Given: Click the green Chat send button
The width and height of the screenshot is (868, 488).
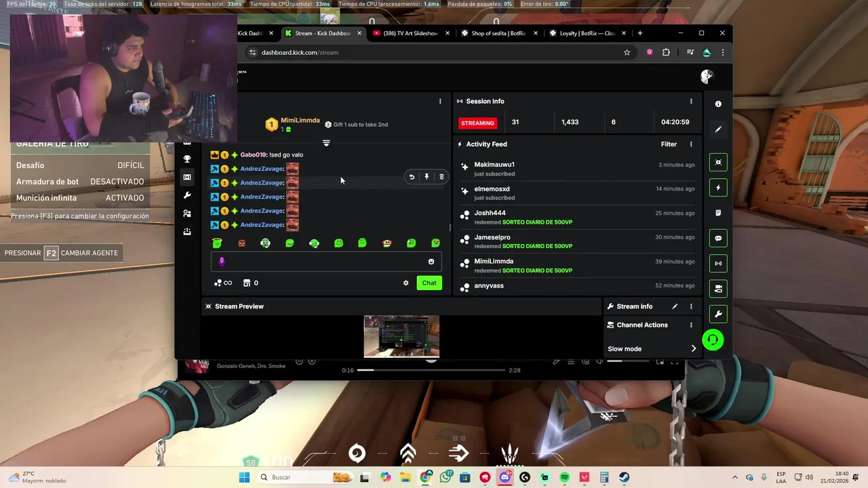Looking at the screenshot, I should 429,283.
